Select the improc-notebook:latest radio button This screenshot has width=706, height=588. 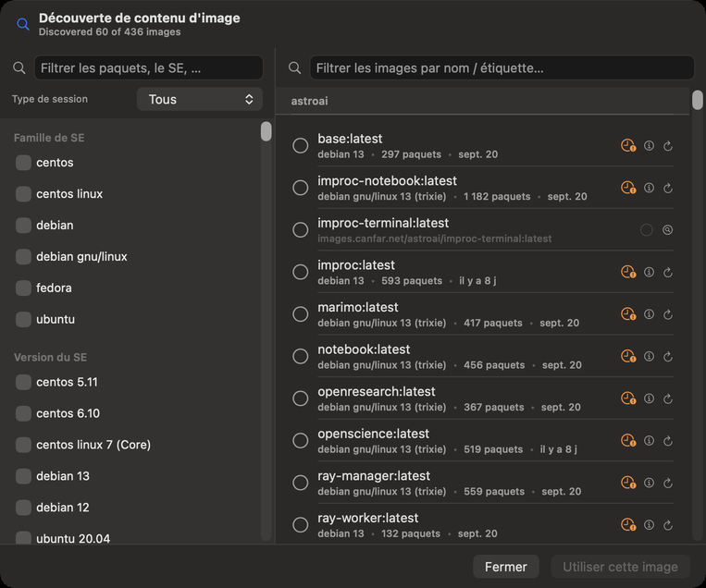click(x=301, y=188)
